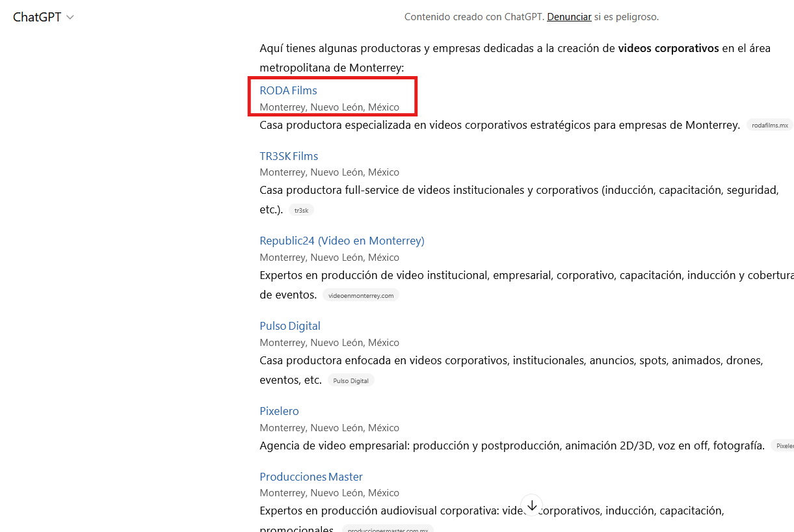Click 'Contenido creado con ChatGPT' notice text
Viewport: 794px width, 532px height.
(473, 17)
